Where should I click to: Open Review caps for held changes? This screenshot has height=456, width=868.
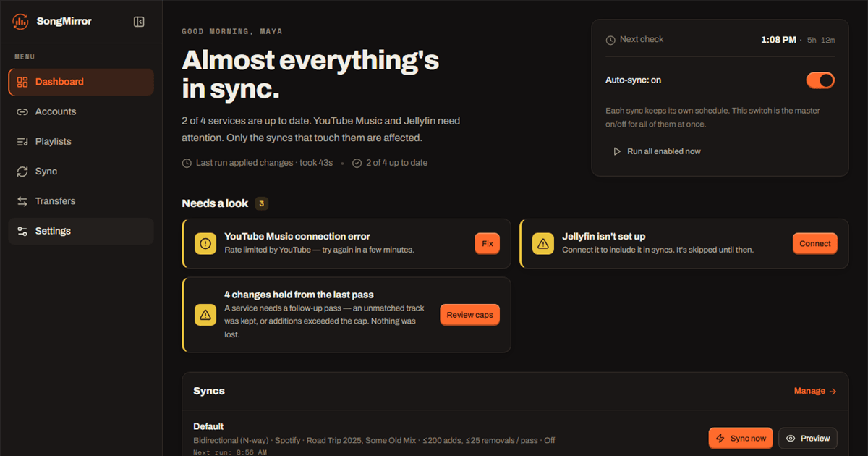click(x=469, y=315)
